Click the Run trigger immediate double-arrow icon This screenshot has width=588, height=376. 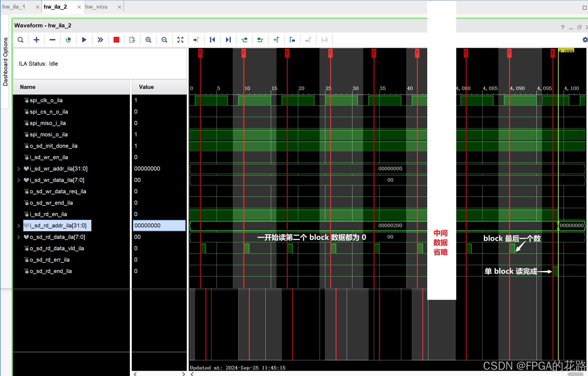[100, 40]
